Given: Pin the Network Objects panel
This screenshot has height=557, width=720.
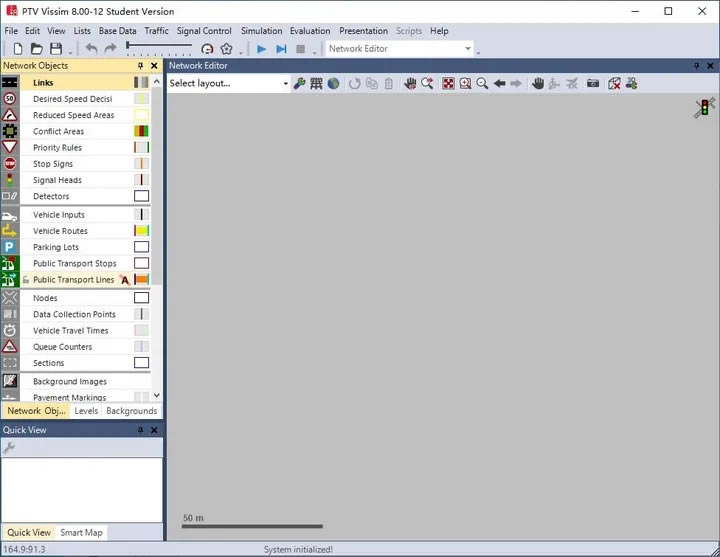Looking at the screenshot, I should click(140, 66).
